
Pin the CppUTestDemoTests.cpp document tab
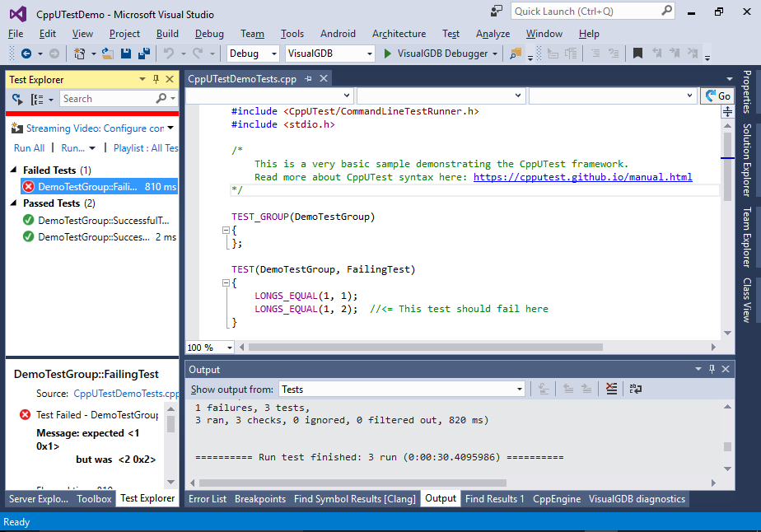[x=309, y=78]
